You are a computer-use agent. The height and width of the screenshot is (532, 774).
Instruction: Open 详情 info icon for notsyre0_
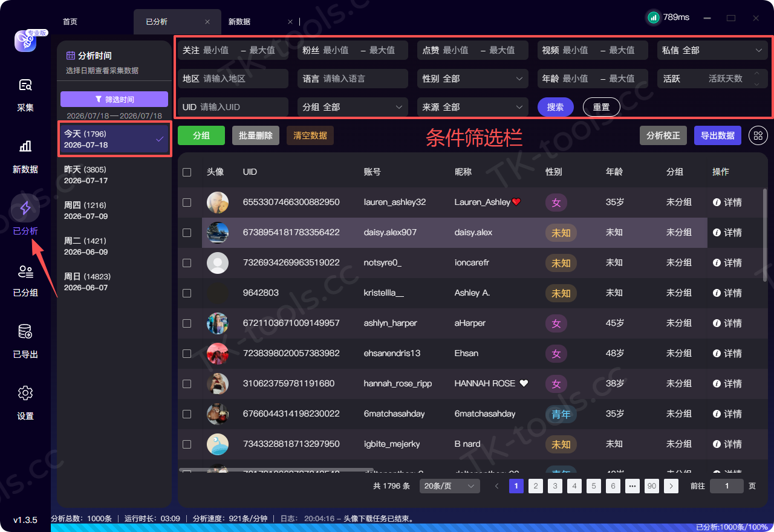pos(717,263)
